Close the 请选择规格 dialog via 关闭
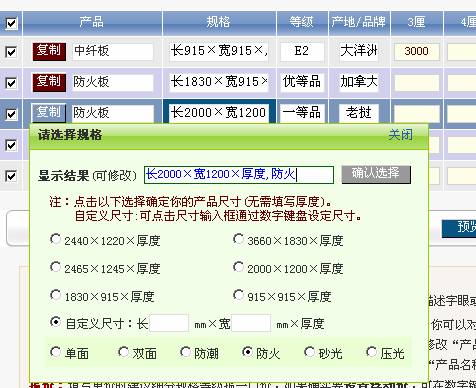Screen dimensions: 476x388 pyautogui.click(x=400, y=135)
